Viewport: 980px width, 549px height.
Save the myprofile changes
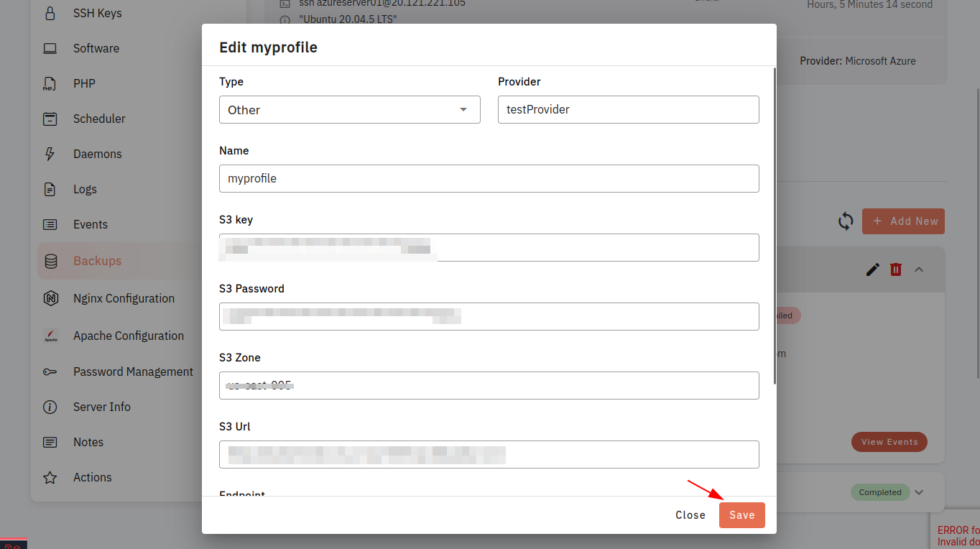click(x=742, y=515)
